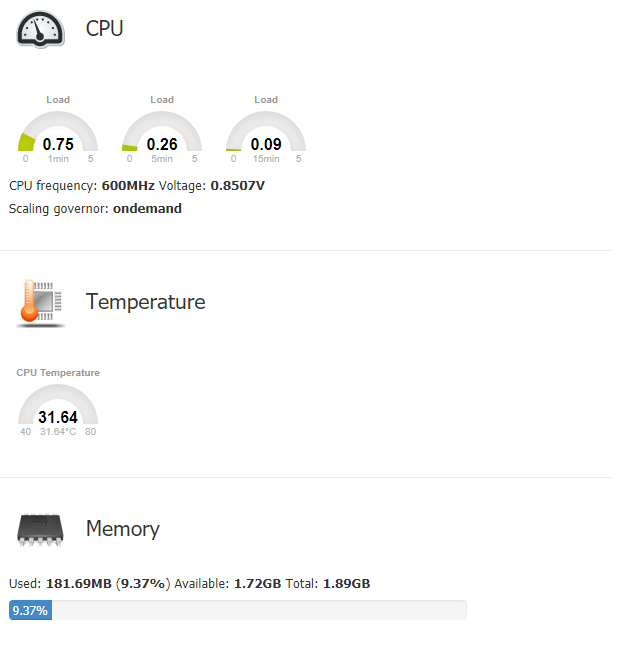Click the CPU Temperature gauge

pyautogui.click(x=58, y=405)
